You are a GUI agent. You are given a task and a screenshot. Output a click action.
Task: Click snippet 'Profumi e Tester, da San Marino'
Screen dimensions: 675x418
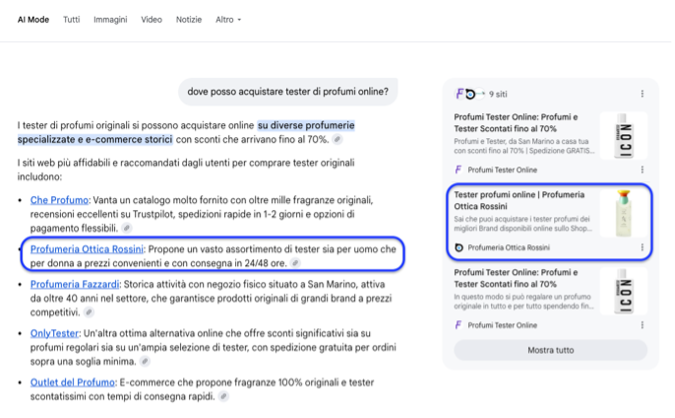(x=524, y=146)
